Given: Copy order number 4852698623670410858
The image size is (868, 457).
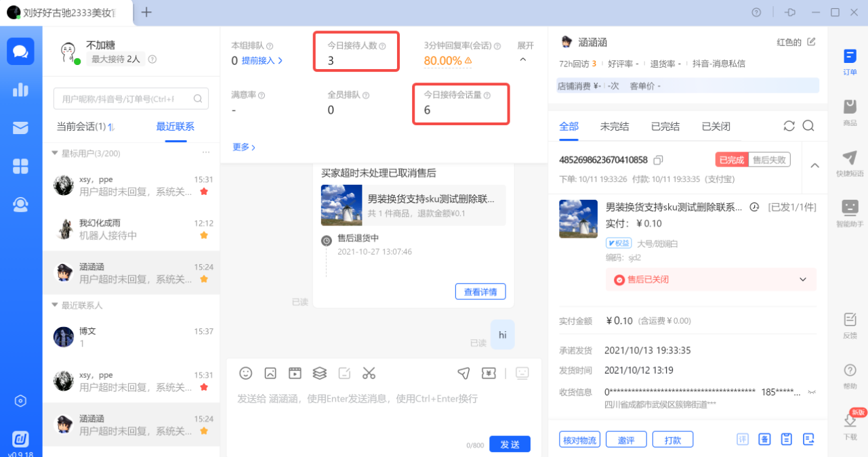Looking at the screenshot, I should [x=658, y=160].
